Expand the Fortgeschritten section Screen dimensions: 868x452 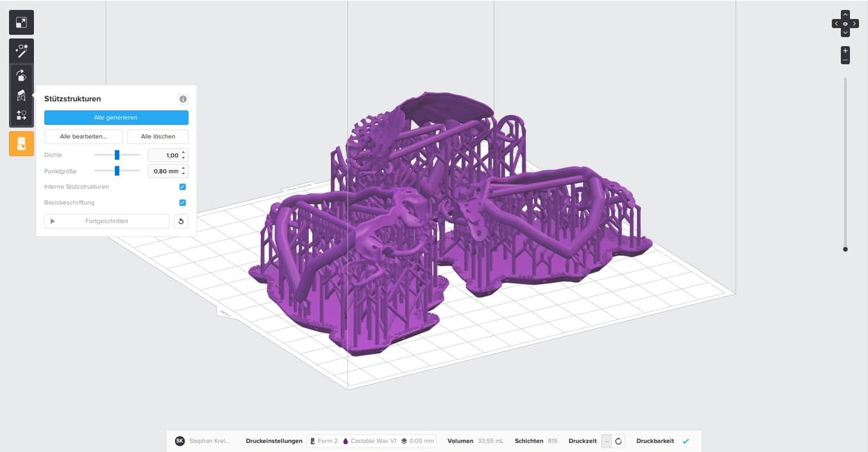pos(106,221)
